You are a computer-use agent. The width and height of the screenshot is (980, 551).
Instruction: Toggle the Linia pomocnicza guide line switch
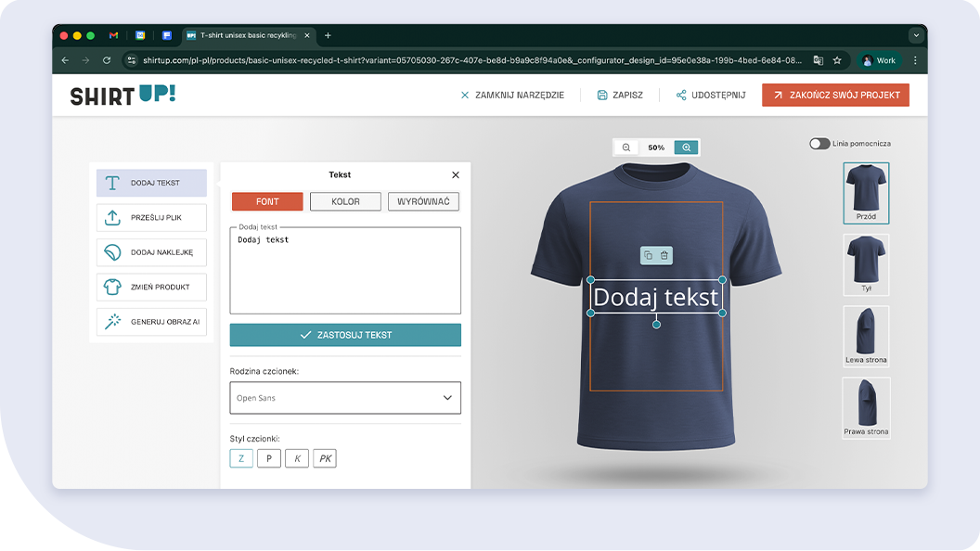click(x=819, y=144)
